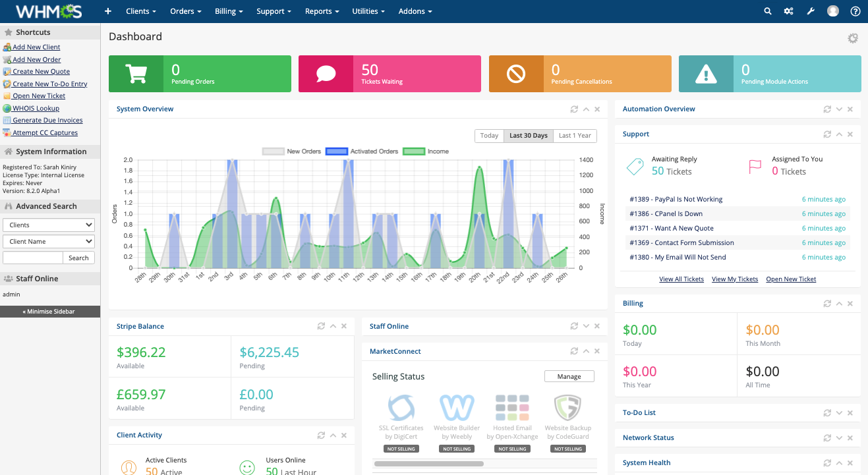Click the MarketConnect Manage button
This screenshot has height=475, width=868.
pos(569,377)
